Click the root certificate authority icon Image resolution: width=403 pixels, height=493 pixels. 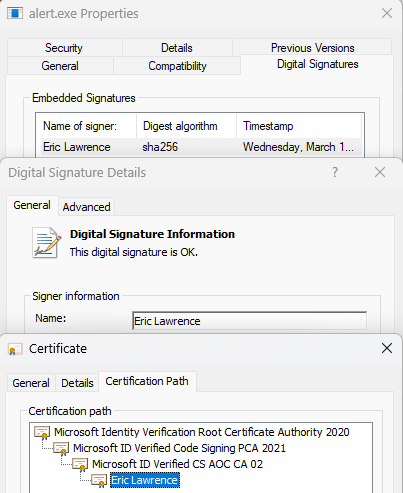(x=42, y=432)
